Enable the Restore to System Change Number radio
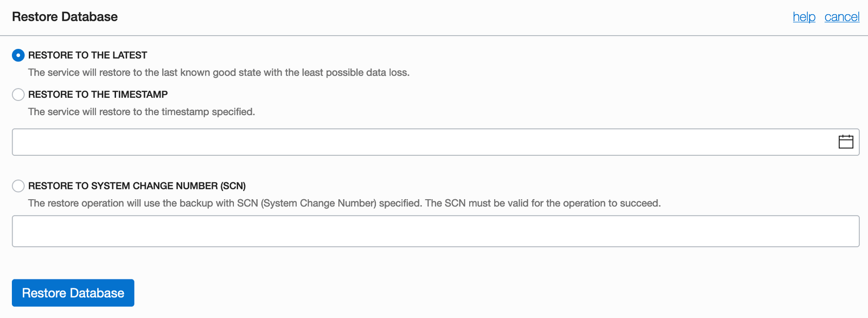The width and height of the screenshot is (868, 318). tap(18, 186)
